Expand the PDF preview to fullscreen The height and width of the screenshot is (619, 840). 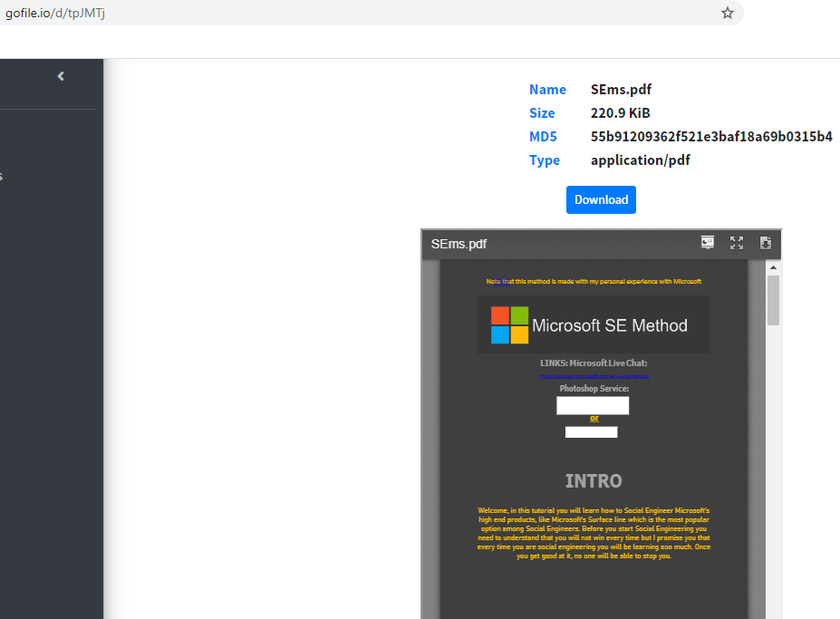[737, 243]
